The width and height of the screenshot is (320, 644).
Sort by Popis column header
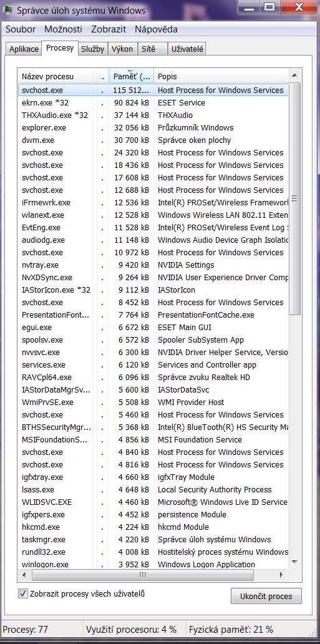pyautogui.click(x=222, y=76)
